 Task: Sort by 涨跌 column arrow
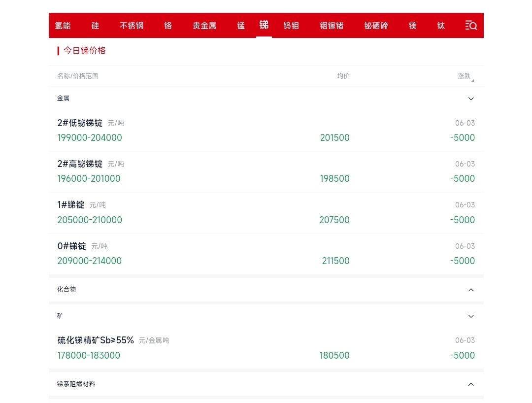tap(472, 81)
